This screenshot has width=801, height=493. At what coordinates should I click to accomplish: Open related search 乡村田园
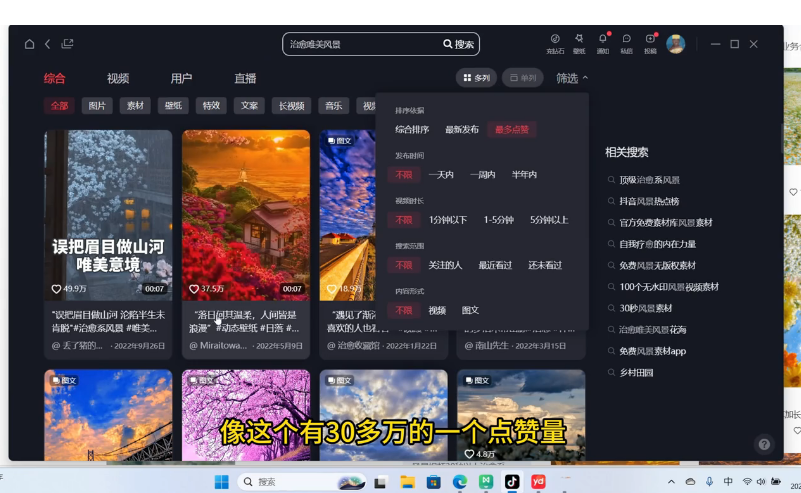tap(637, 373)
